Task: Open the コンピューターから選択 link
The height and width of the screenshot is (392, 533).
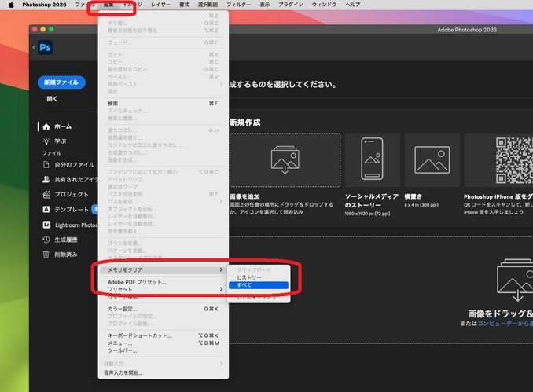Action: coord(505,324)
